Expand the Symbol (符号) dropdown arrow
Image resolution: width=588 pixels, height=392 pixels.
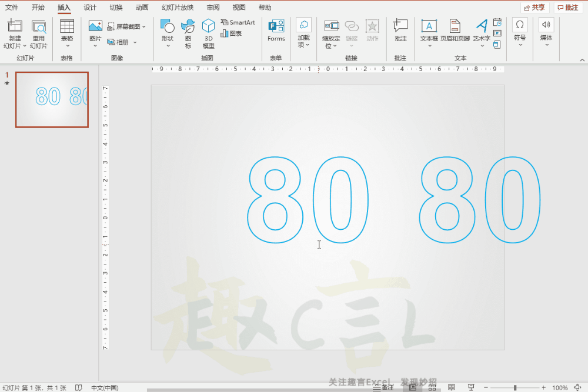[520, 45]
